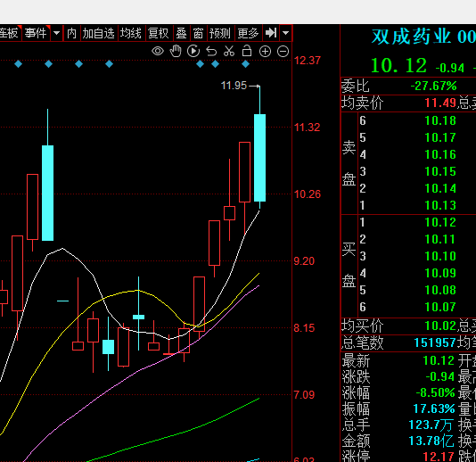
Task: Expand the rightmost toolbar dropdown arrow
Action: 285,32
